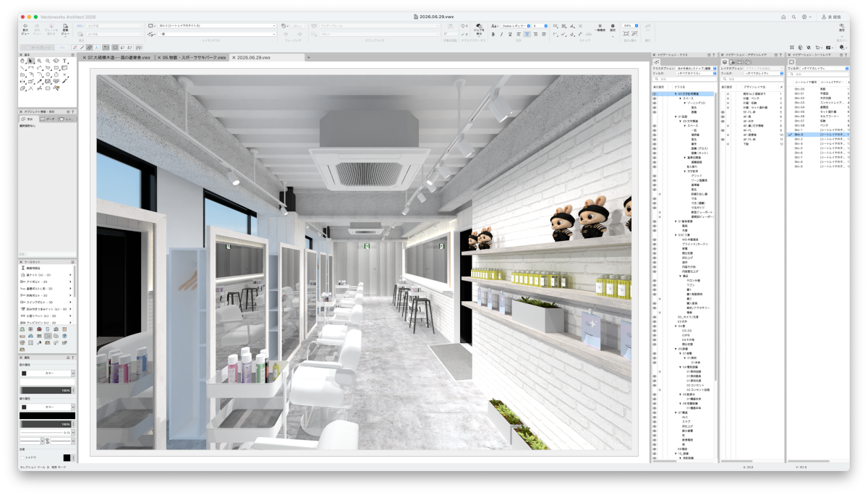Open the font size 9 dropdown
Screen dimensions: 868x495
(x=540, y=25)
